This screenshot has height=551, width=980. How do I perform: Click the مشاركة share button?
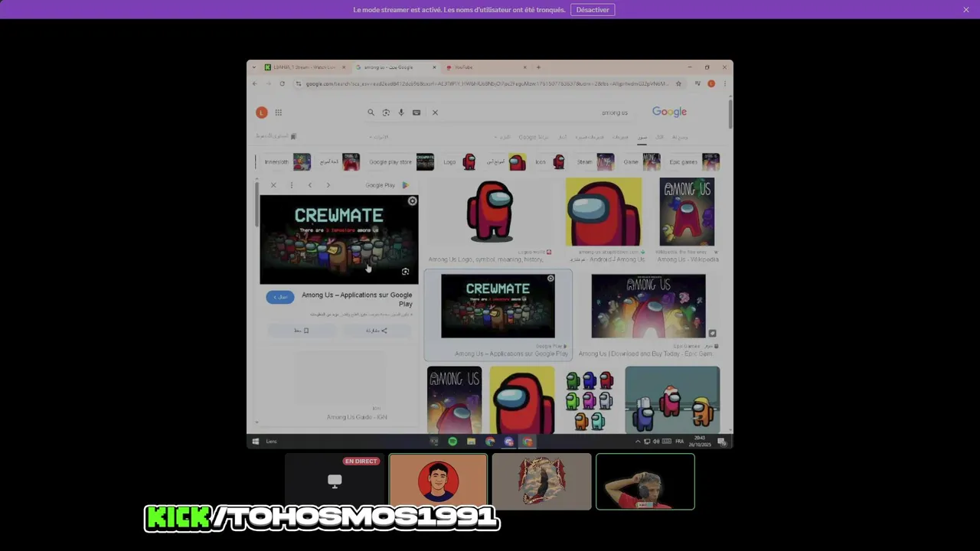click(x=376, y=331)
